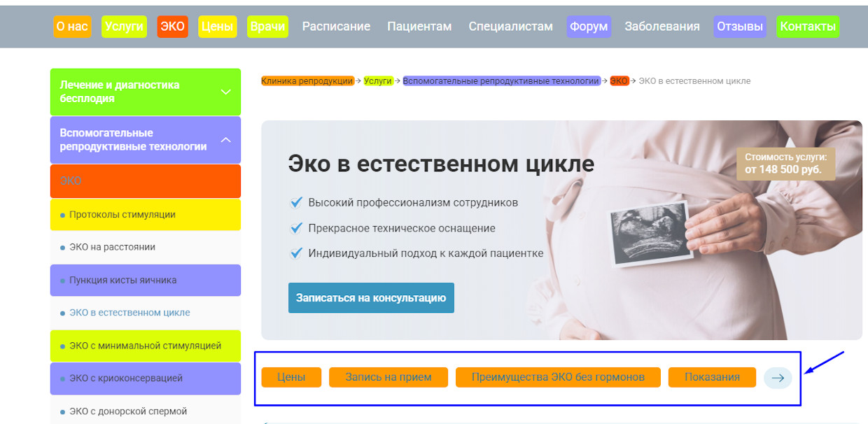Open the Цены anchor button
This screenshot has height=424, width=868.
pos(291,377)
